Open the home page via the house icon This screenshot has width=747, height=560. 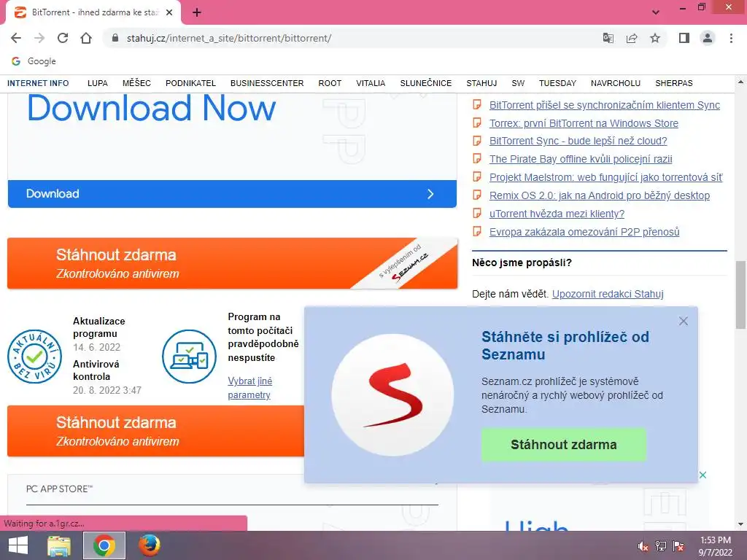86,38
